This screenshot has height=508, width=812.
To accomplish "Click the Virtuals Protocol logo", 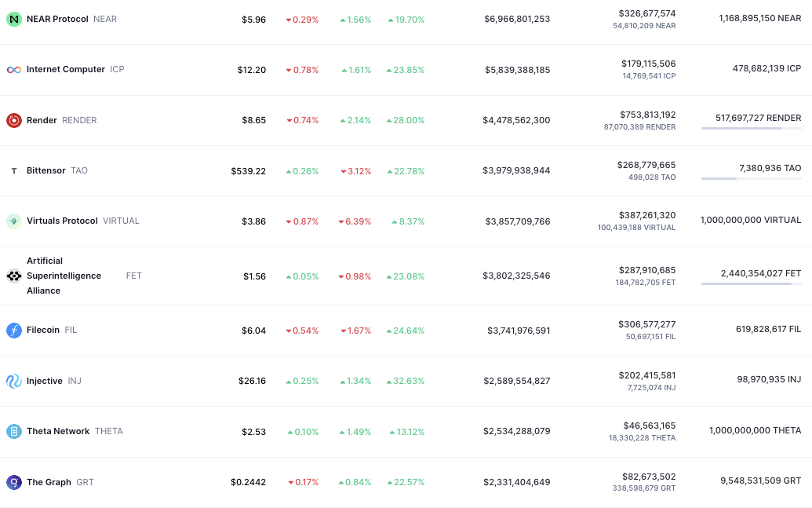I will point(14,221).
